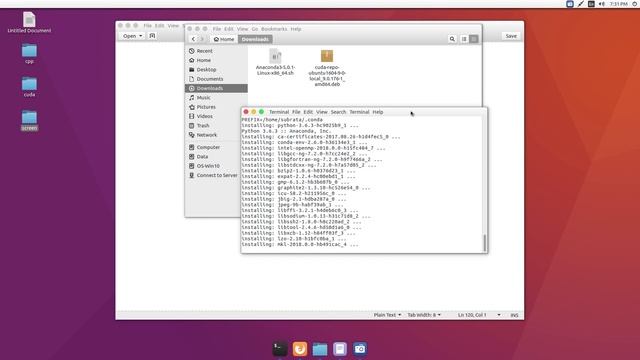Open the Ln/Col position dropdown
Viewport: 640px width, 360px height.
(478, 315)
